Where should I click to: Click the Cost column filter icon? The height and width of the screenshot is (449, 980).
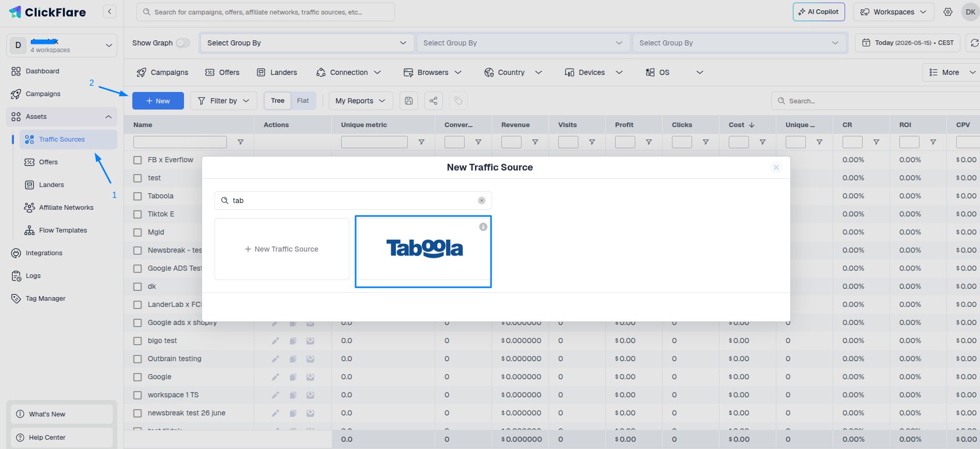762,142
